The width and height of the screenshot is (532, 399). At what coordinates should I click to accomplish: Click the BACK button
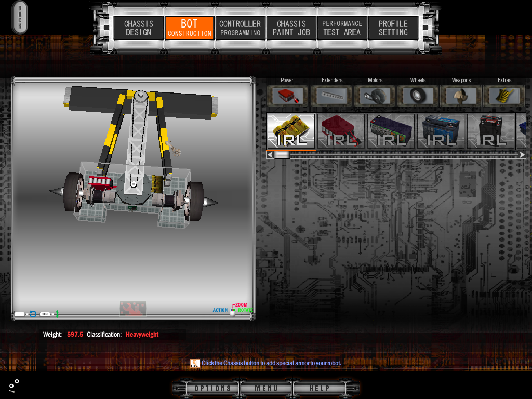pyautogui.click(x=20, y=17)
